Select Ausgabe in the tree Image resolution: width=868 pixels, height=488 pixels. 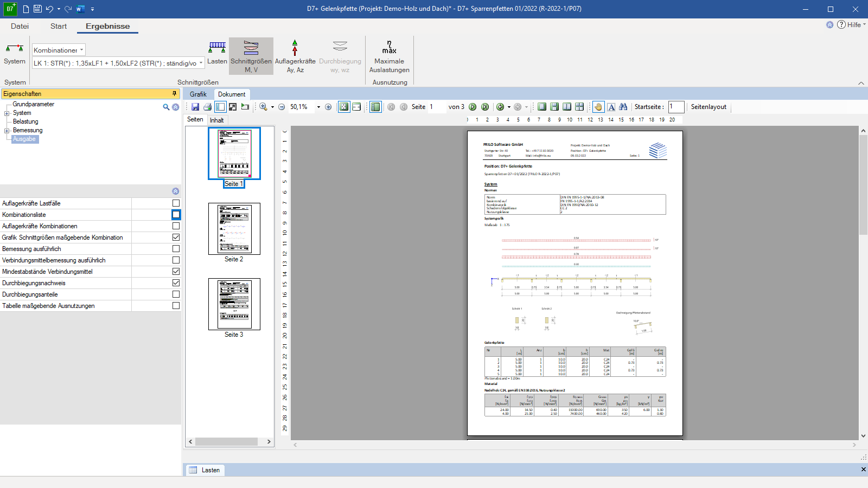[x=24, y=139]
